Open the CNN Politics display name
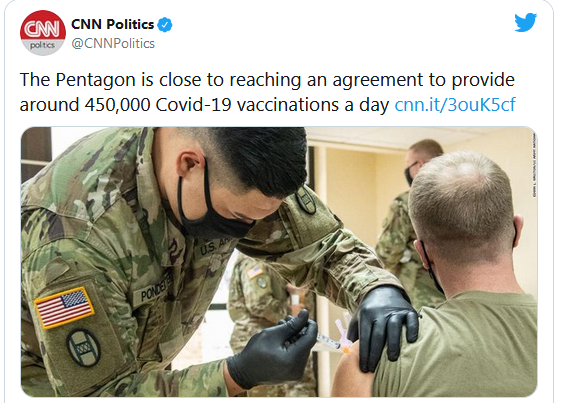The width and height of the screenshot is (578, 403). (x=112, y=24)
